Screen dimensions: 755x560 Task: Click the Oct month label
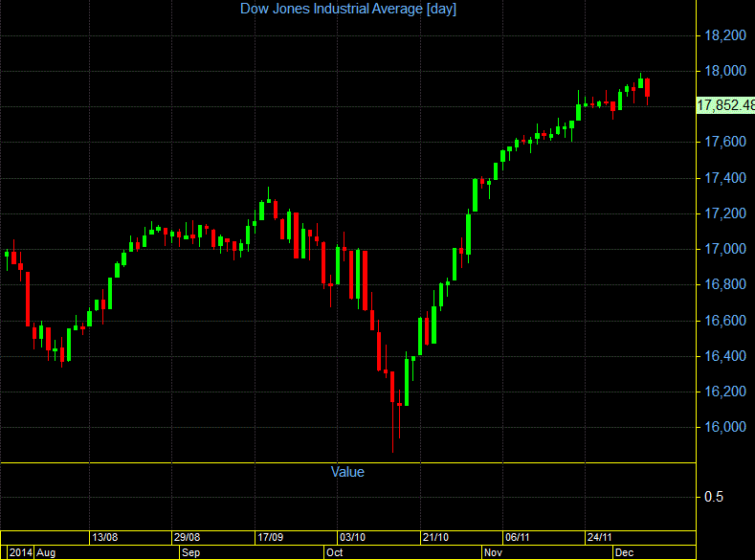335,552
